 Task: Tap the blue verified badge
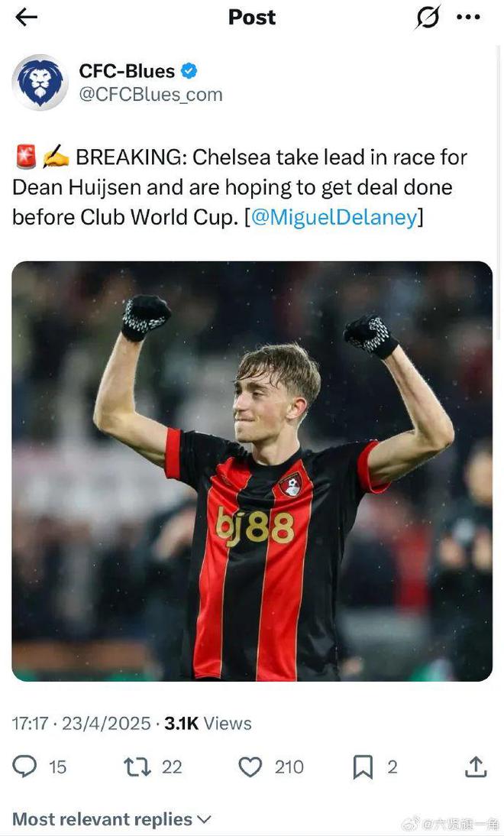pos(189,70)
